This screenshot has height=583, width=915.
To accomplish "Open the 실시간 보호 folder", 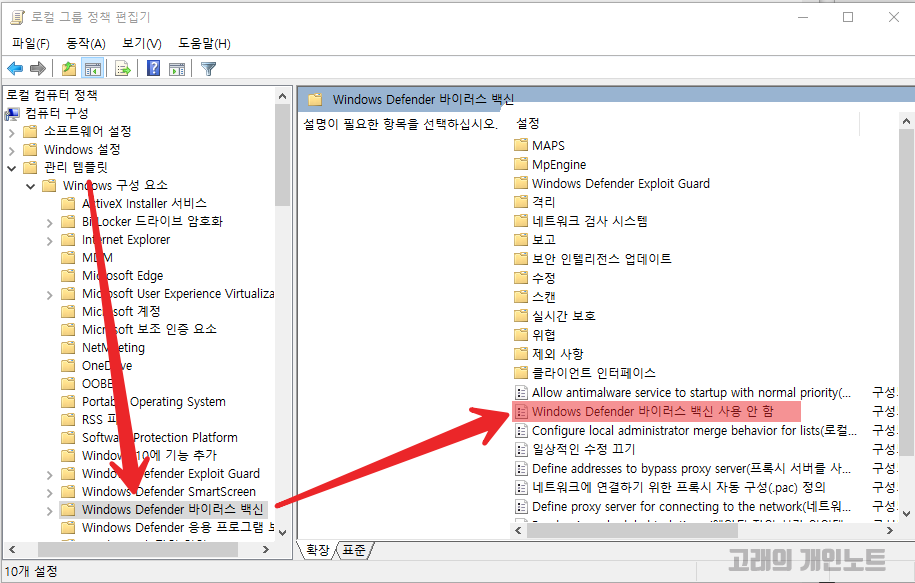I will tap(563, 316).
